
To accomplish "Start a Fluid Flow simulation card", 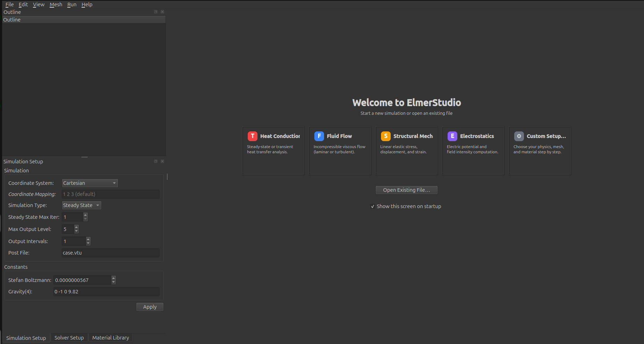I will (340, 151).
